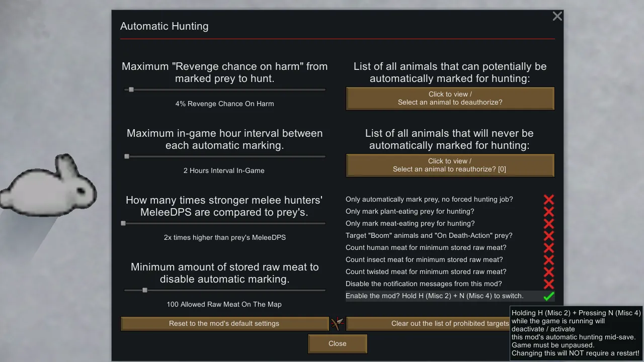This screenshot has height=362, width=644.
Task: Enable 'Only mark meat-eating prey' option
Action: 548,224
